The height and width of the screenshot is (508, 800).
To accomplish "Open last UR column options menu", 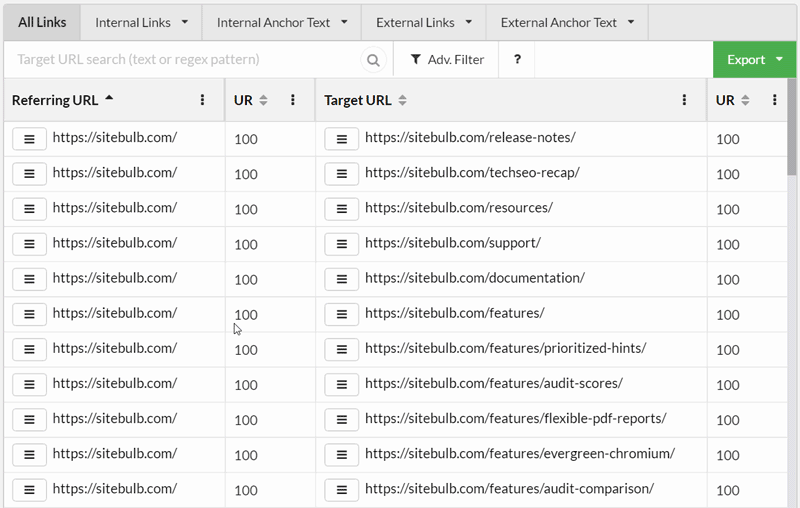I will point(774,100).
